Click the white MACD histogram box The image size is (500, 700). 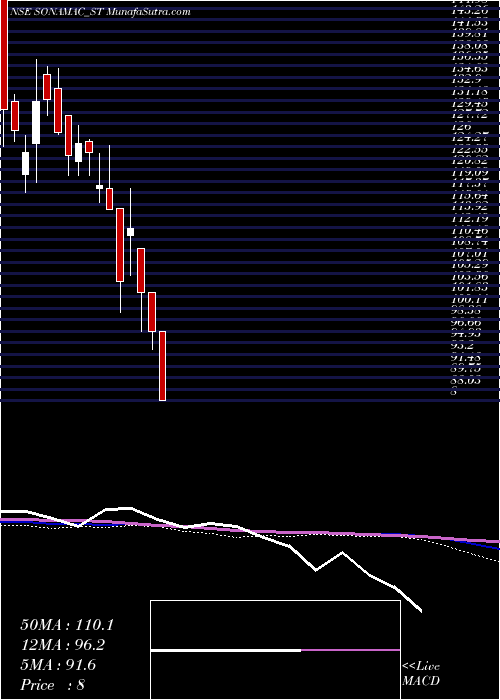pos(275,650)
